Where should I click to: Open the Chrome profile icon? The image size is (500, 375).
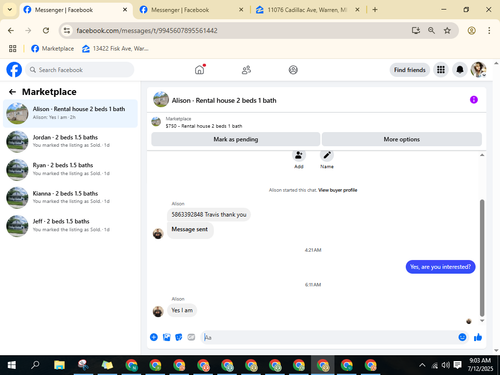tap(471, 31)
